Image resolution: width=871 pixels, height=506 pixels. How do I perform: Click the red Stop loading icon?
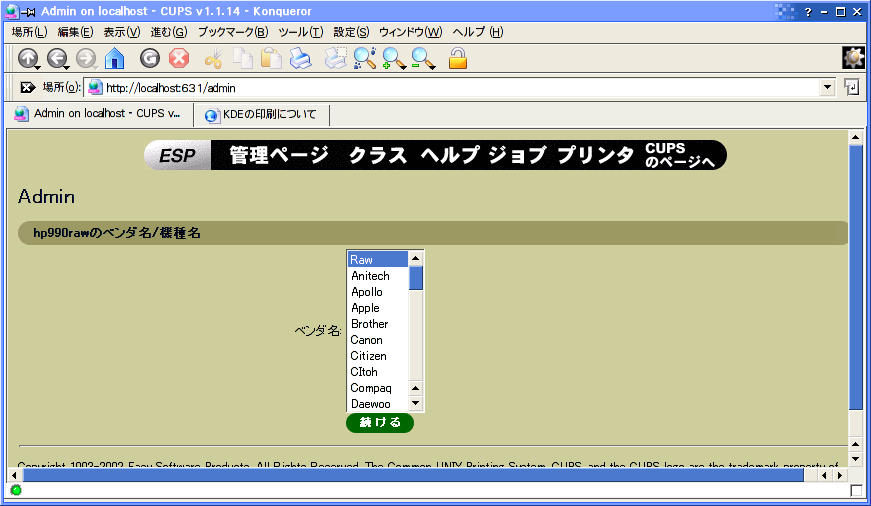179,59
